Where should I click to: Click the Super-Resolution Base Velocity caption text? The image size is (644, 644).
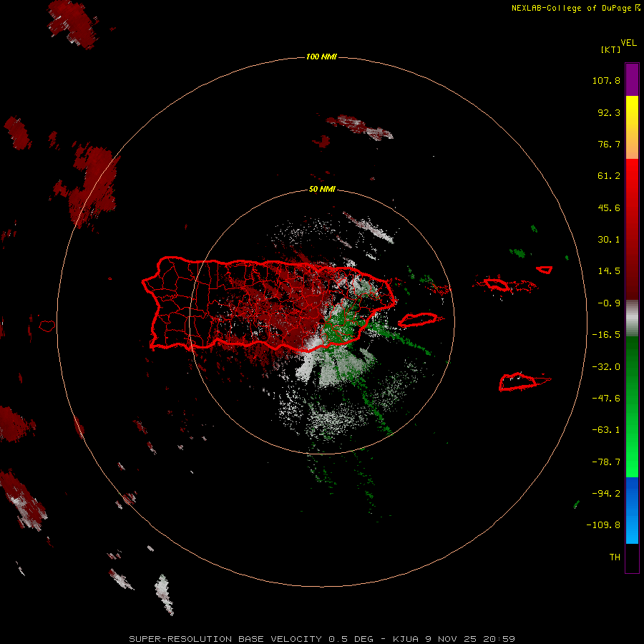coord(322,639)
